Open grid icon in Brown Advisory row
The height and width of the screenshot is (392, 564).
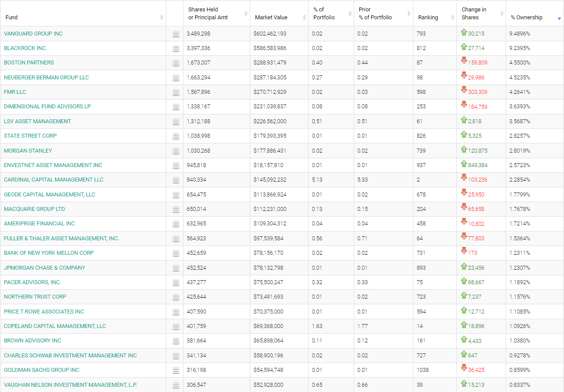pyautogui.click(x=176, y=341)
